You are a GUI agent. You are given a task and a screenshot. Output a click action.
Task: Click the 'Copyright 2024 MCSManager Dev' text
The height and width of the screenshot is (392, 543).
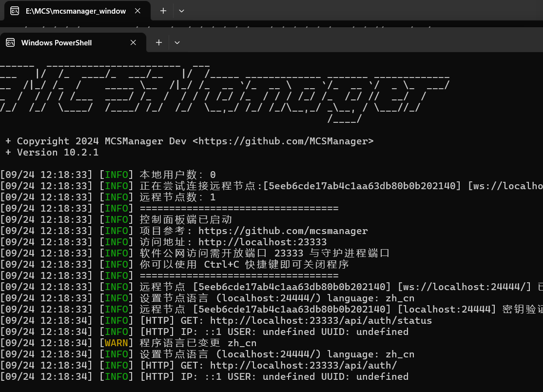tap(101, 141)
